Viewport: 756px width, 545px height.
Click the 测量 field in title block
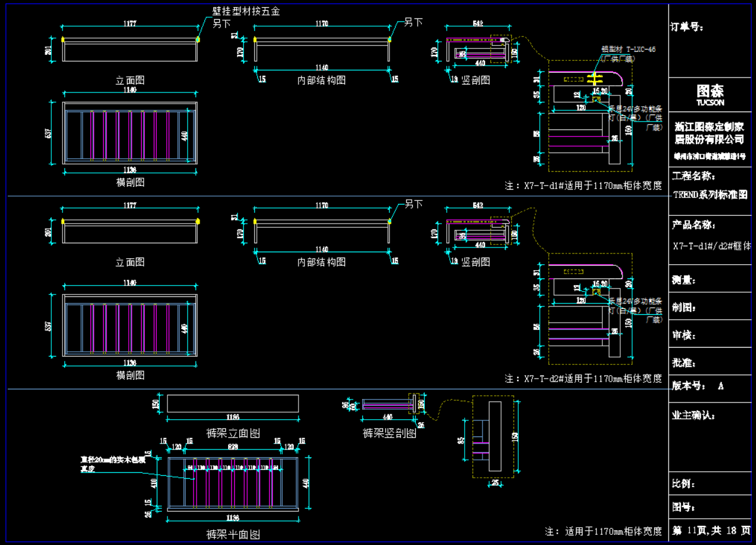(x=684, y=280)
